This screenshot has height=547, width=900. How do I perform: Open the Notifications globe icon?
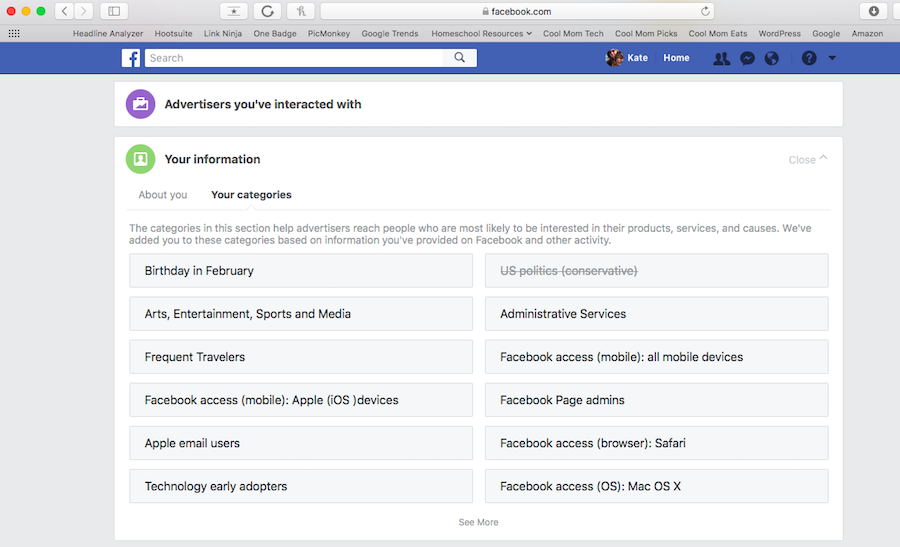771,58
